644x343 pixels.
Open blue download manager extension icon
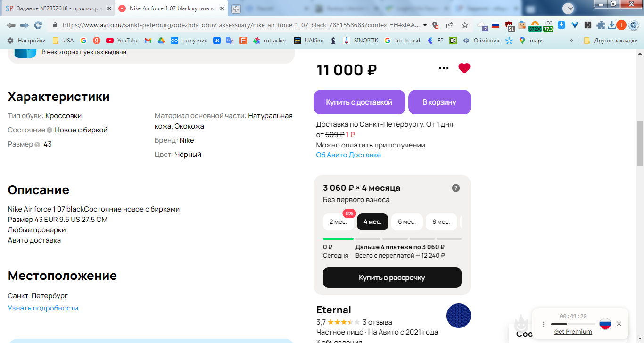point(562,25)
